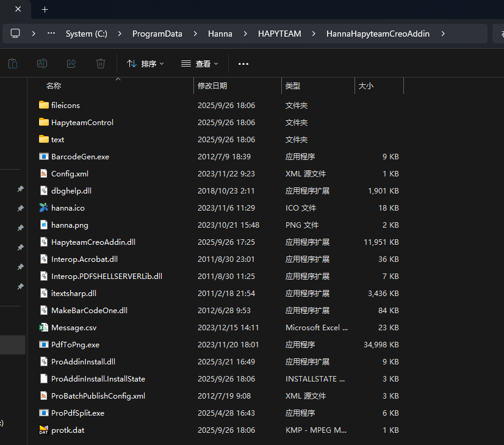Select the fileicons folder icon
The width and height of the screenshot is (504, 445).
point(43,105)
